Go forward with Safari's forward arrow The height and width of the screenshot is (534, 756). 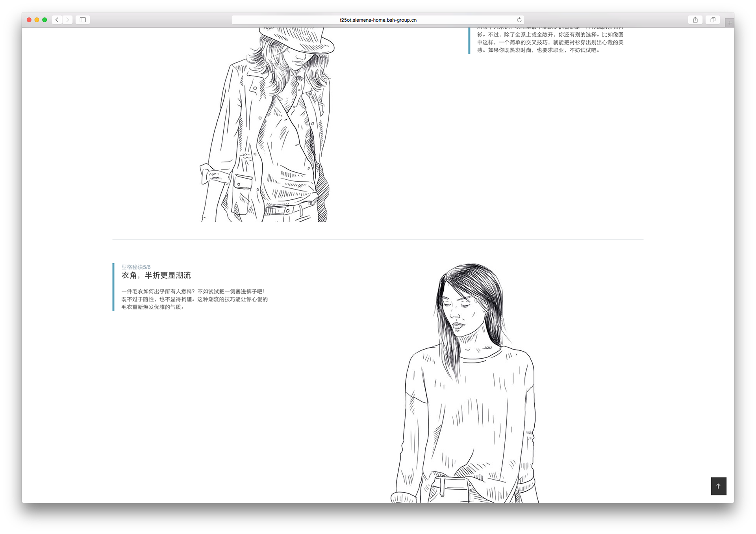pyautogui.click(x=68, y=20)
